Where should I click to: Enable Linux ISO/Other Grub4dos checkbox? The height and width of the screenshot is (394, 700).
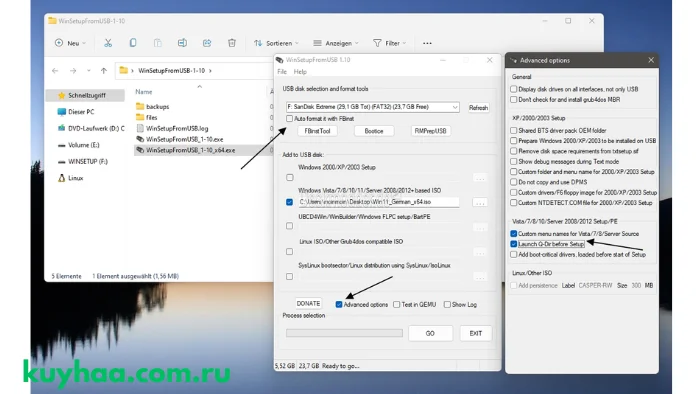(289, 252)
